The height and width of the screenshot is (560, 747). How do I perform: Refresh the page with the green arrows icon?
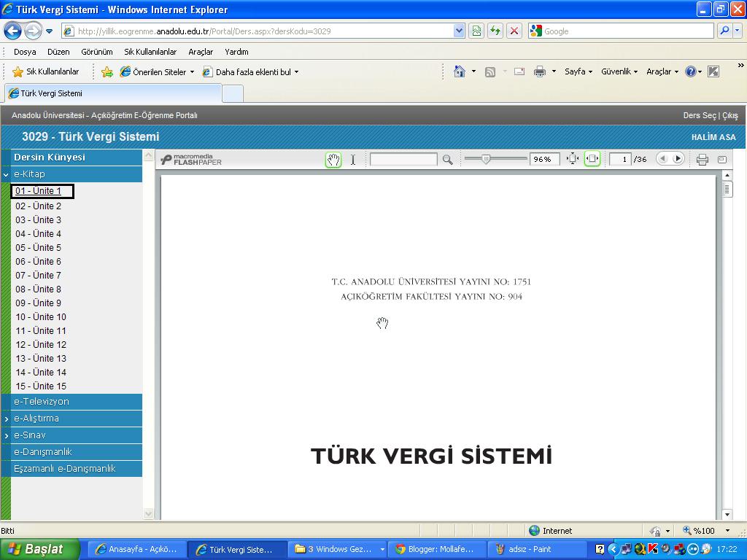[x=495, y=31]
